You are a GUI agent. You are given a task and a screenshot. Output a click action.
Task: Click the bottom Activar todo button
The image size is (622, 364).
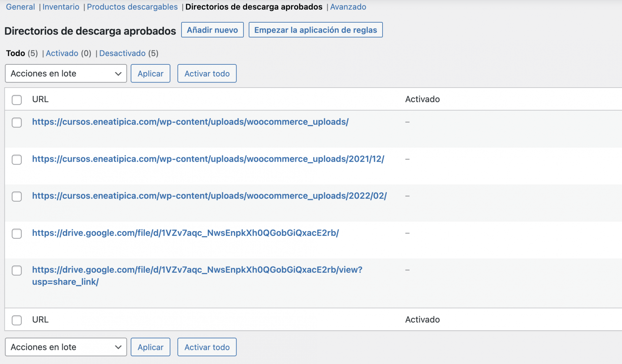(207, 347)
